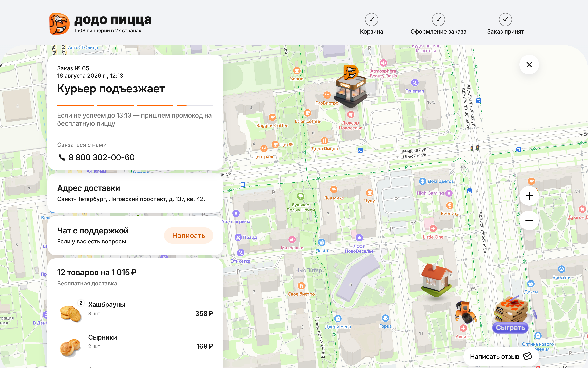Open the Написать отзыв feedback button
Screen dimensions: 588x368
[x=501, y=357]
